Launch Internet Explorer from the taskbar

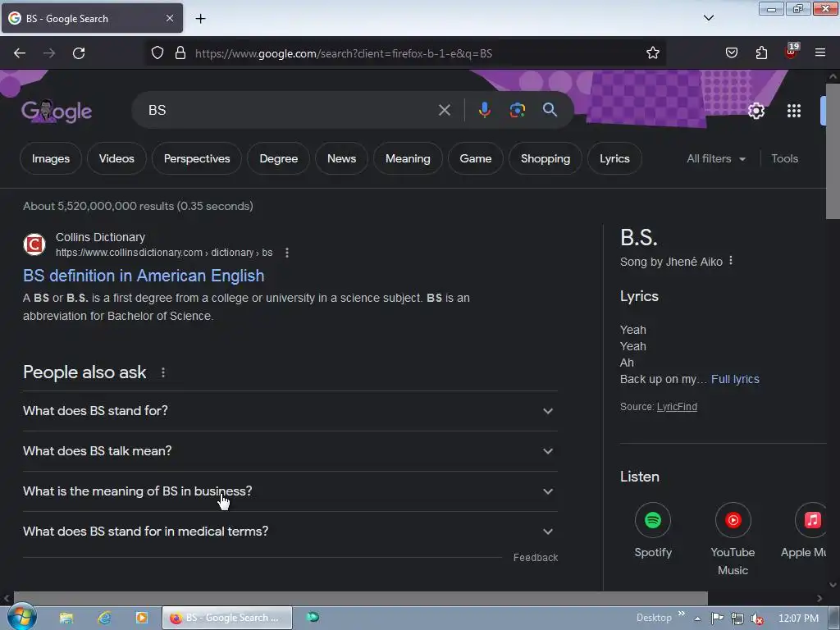[x=104, y=618]
